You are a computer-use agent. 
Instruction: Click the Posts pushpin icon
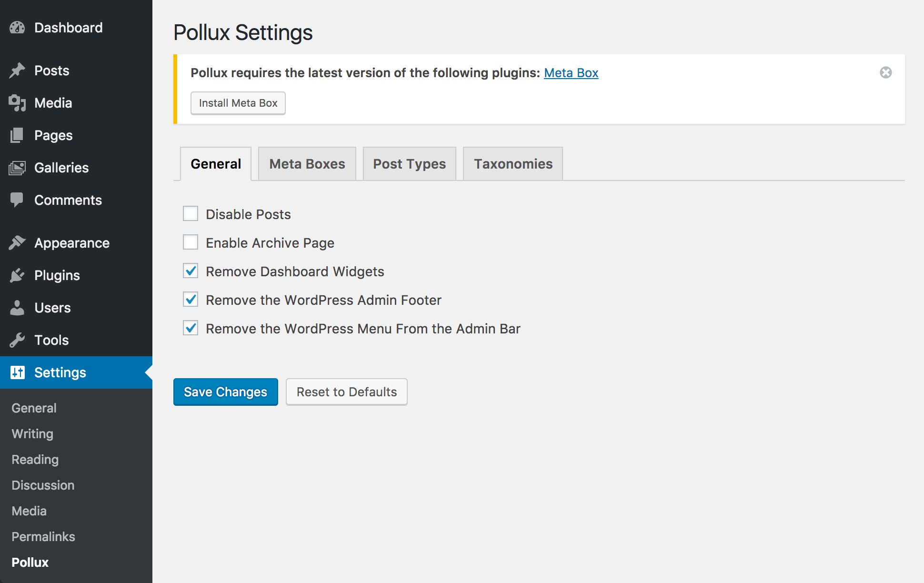[x=17, y=70]
